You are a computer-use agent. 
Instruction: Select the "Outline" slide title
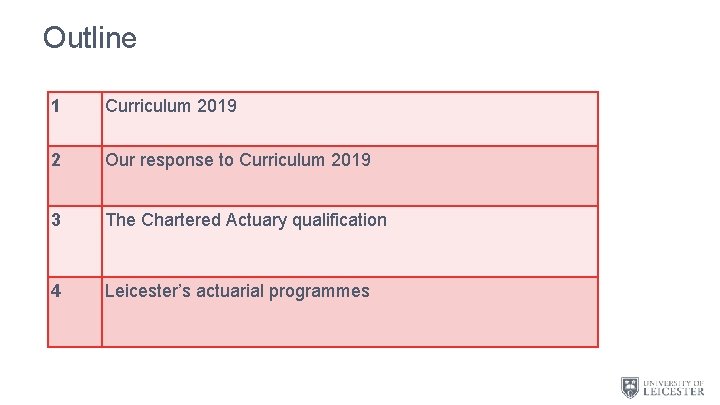coord(90,38)
